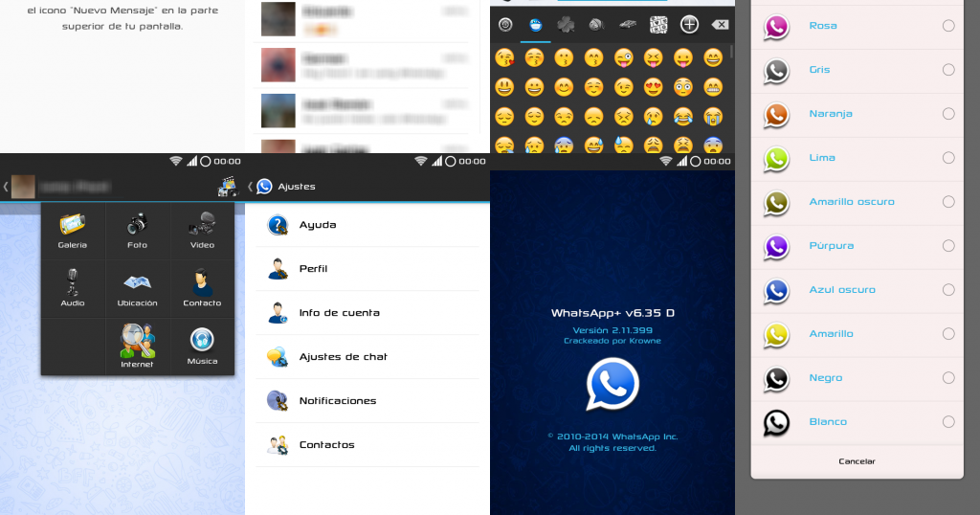The height and width of the screenshot is (515, 980).
Task: Open the first blurred chat's profile thumbnail
Action: click(278, 19)
